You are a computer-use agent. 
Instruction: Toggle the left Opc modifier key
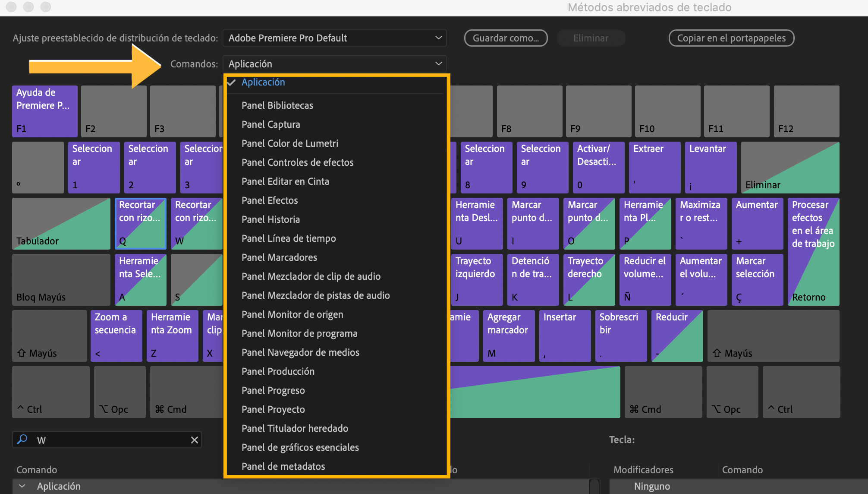tap(120, 392)
